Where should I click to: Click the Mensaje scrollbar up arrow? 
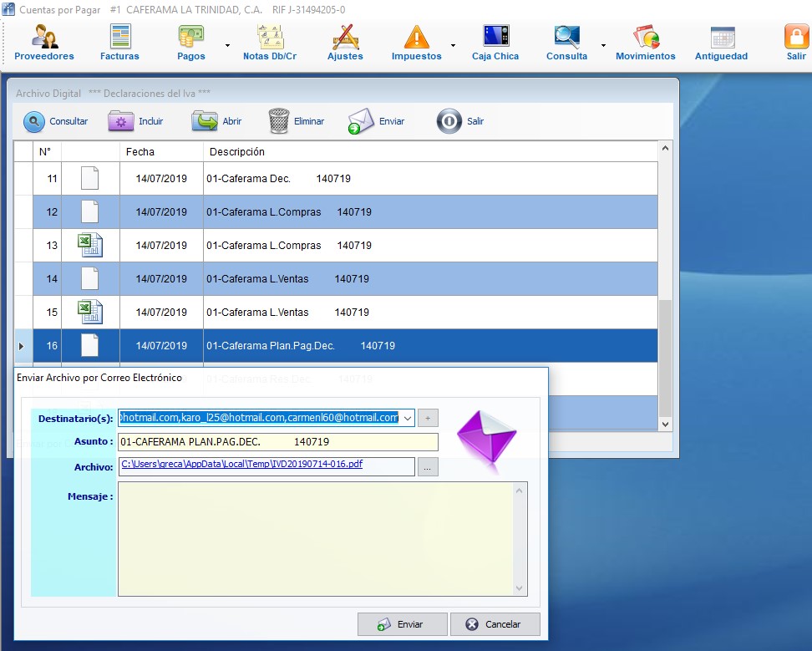pos(520,490)
